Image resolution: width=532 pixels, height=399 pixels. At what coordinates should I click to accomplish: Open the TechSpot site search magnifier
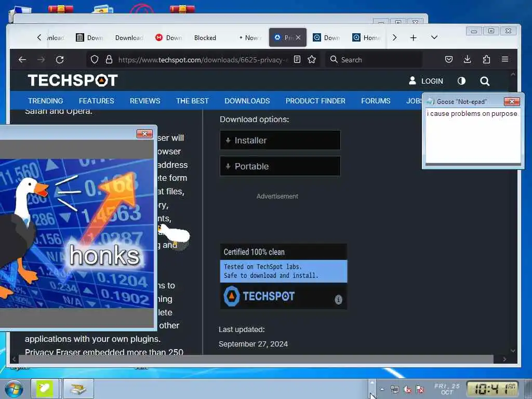click(485, 81)
